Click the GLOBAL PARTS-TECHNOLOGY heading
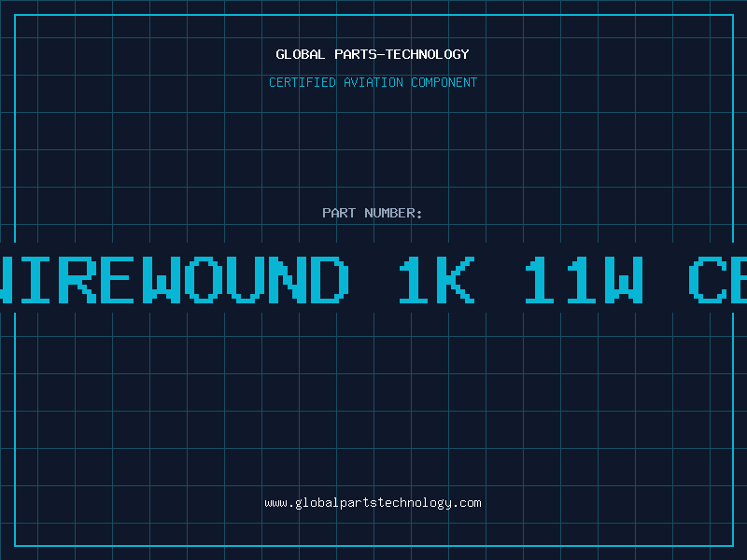Image resolution: width=747 pixels, height=560 pixels. click(x=373, y=54)
